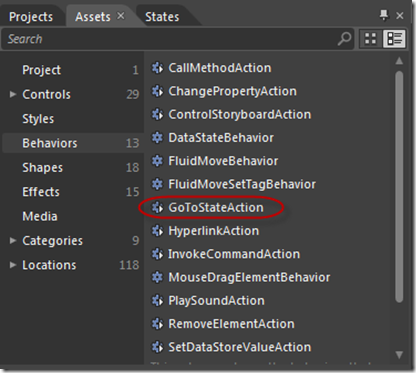
Task: Select PlaySoundAction text in list
Action: click(217, 301)
